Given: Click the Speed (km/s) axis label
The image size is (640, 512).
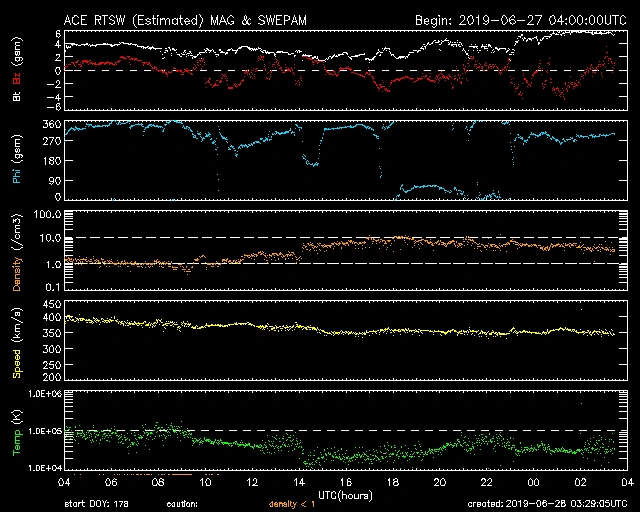Looking at the screenshot, I should tap(16, 343).
